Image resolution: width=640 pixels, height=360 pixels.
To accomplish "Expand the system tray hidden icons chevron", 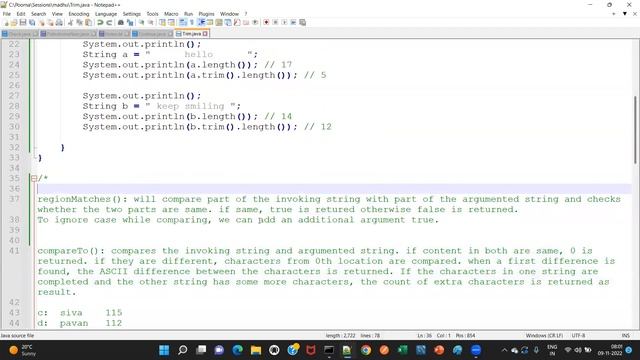I will (x=504, y=350).
